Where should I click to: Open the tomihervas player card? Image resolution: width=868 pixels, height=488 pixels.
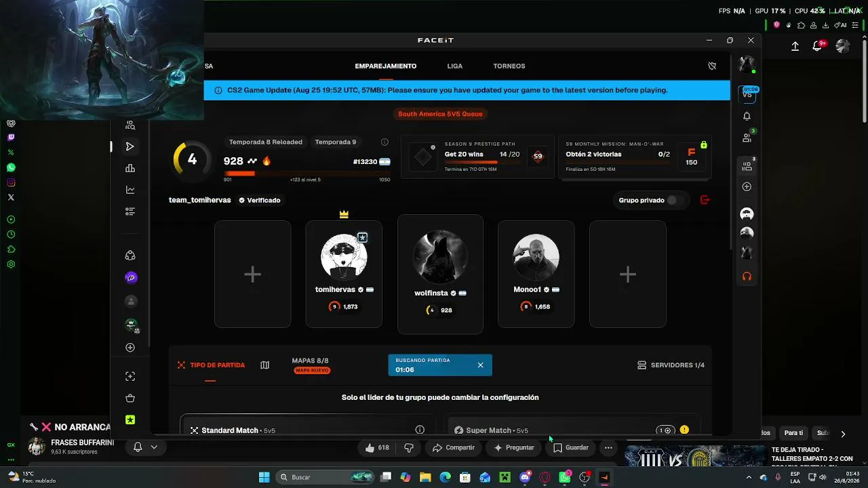coord(344,274)
